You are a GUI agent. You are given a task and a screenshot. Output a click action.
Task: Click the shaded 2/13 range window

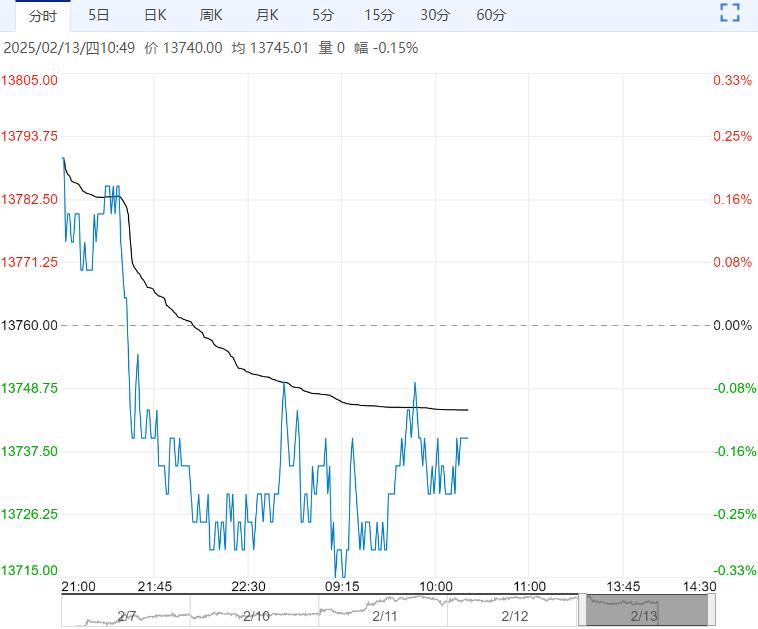[x=647, y=610]
